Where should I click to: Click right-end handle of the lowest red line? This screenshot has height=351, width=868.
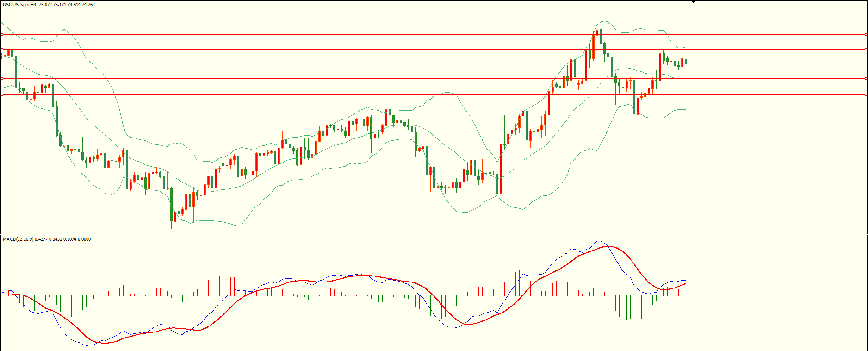[866, 94]
